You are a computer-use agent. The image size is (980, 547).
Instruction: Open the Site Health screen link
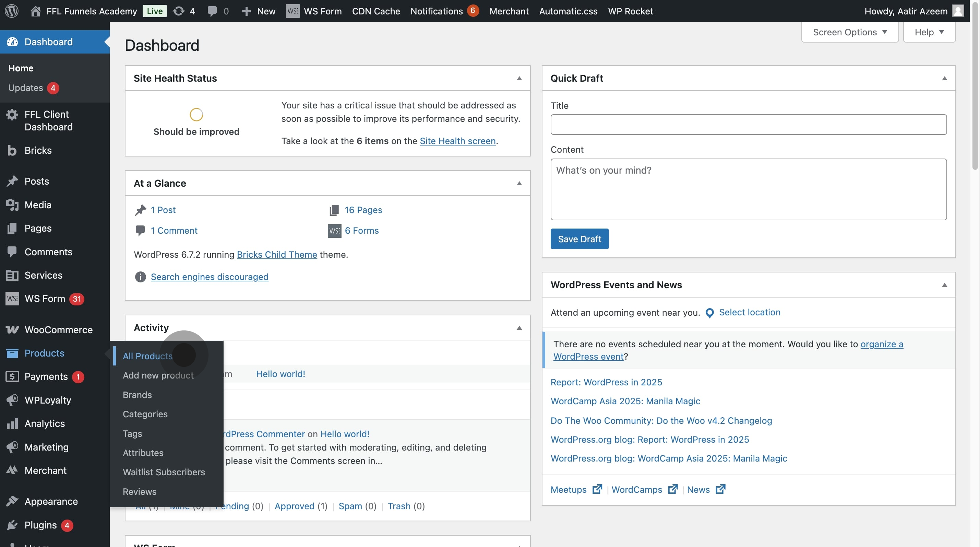[458, 141]
